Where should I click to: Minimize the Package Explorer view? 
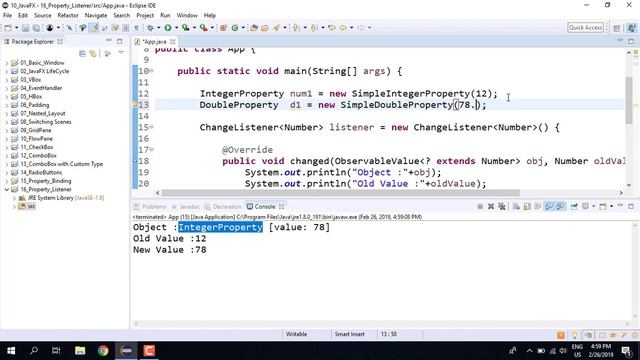(109, 41)
